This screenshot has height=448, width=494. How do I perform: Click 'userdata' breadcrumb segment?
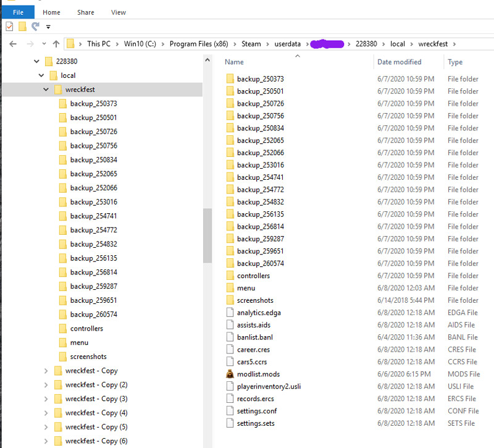click(287, 44)
